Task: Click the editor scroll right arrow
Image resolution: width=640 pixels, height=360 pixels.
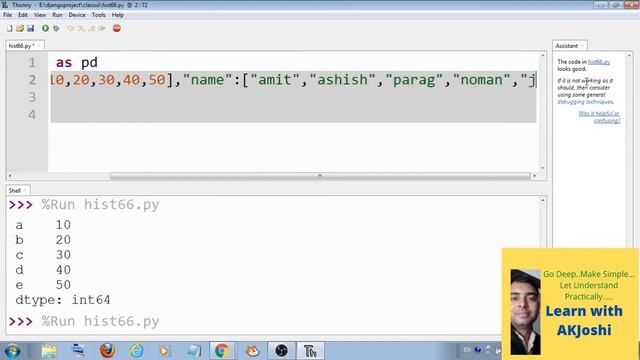Action: pos(534,176)
